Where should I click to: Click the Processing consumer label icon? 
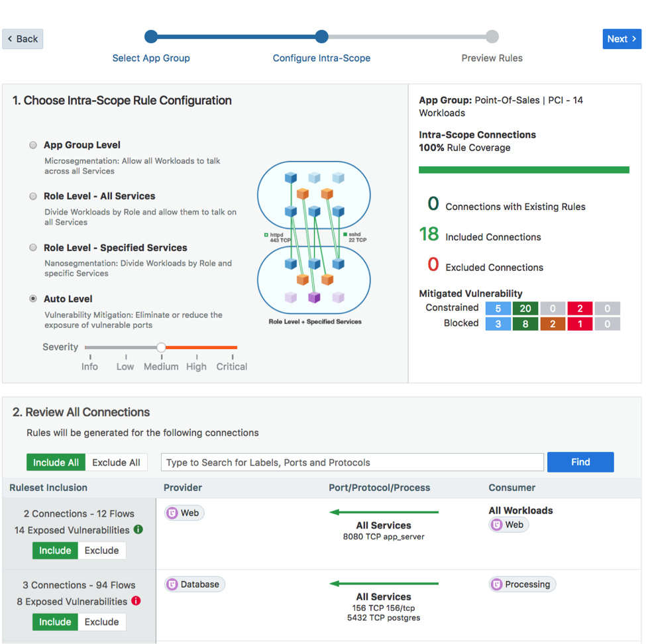[x=497, y=584]
